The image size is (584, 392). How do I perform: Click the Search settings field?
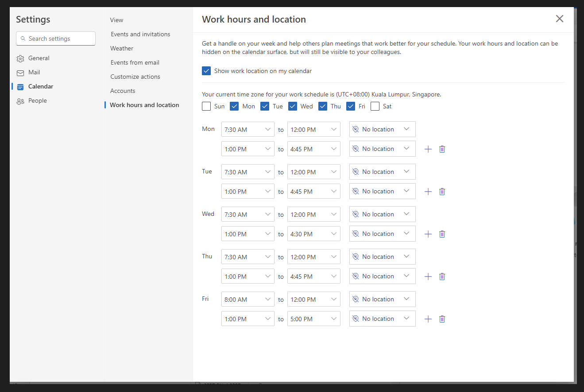coord(56,38)
